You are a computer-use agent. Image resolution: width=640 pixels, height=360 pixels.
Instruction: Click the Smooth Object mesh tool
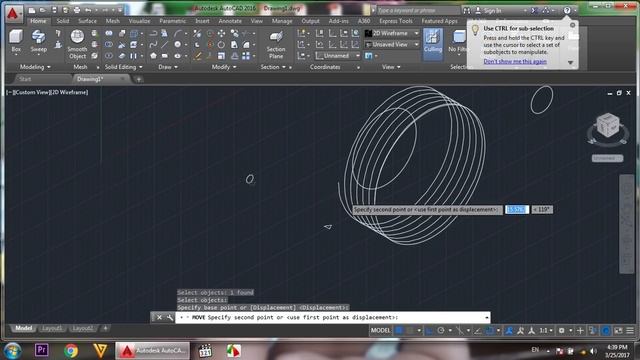77,44
